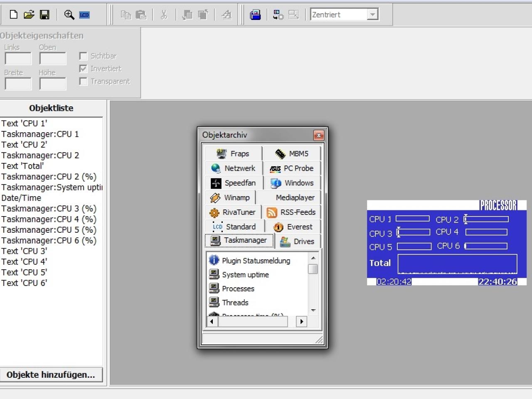Click the greyed font text icon
The width and height of the screenshot is (532, 399).
(227, 15)
